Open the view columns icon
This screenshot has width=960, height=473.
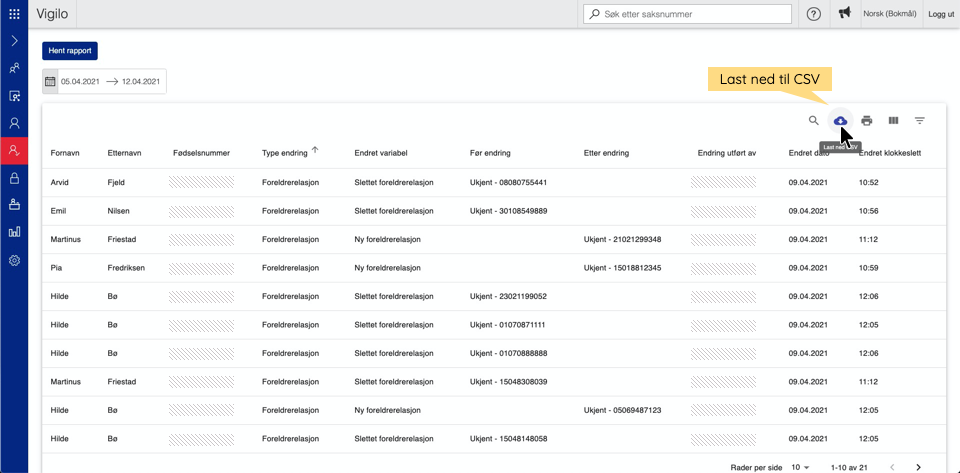point(893,121)
